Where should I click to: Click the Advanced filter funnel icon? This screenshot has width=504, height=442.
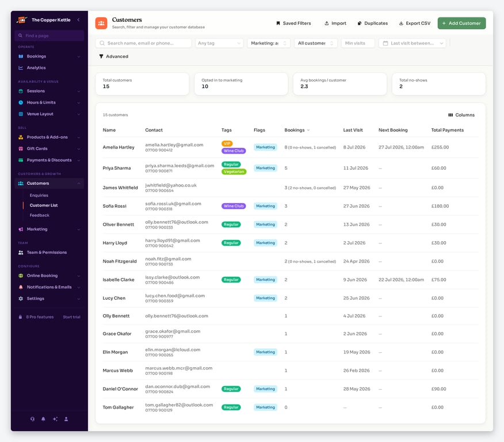coord(101,56)
